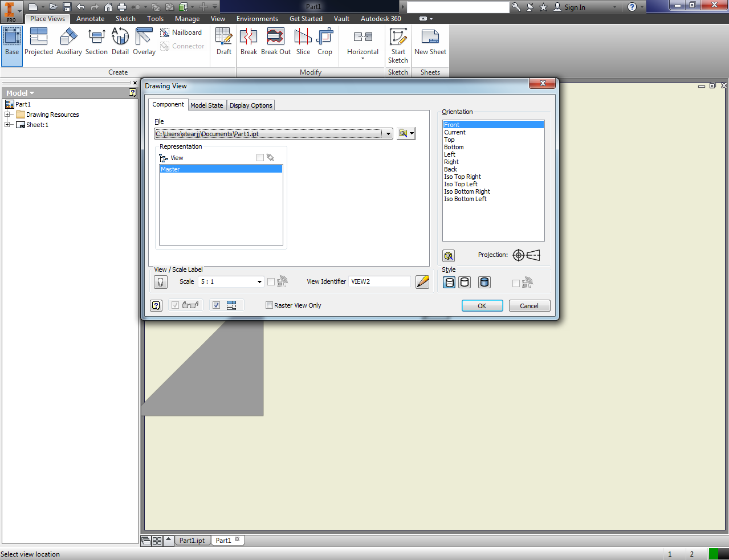Open the Scale dropdown

tap(259, 281)
